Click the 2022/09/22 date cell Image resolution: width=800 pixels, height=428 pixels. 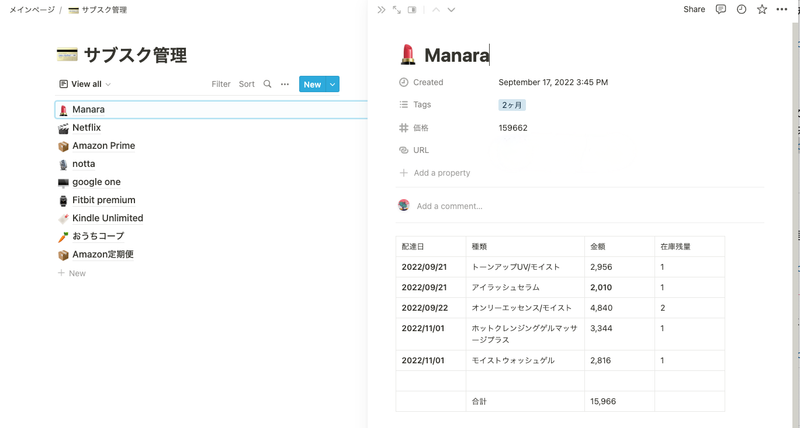[x=431, y=308]
